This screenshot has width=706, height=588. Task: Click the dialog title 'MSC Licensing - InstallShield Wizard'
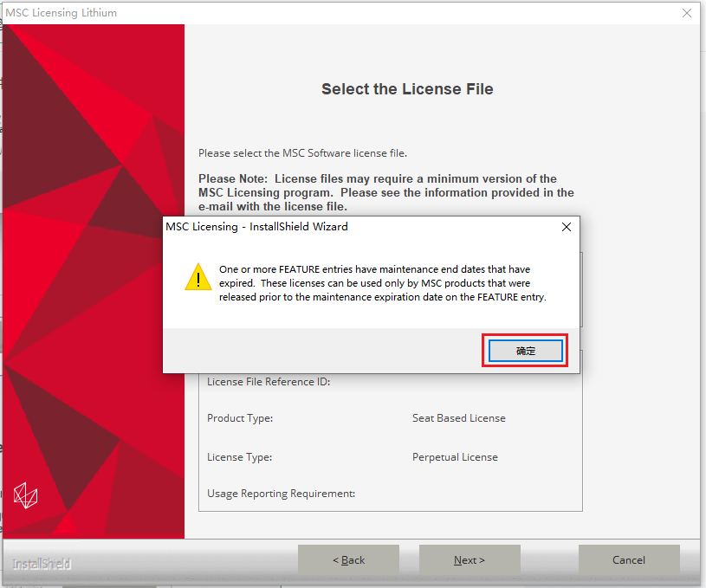coord(256,227)
